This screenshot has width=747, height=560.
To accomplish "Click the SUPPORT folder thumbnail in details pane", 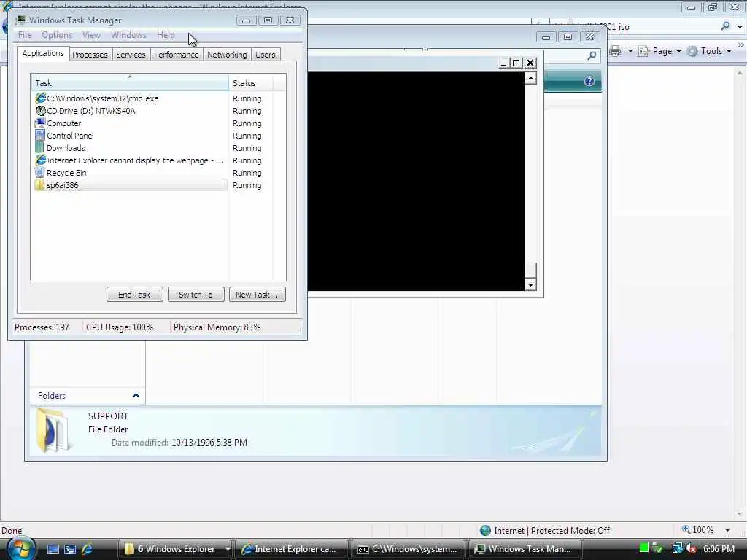I will pyautogui.click(x=54, y=430).
